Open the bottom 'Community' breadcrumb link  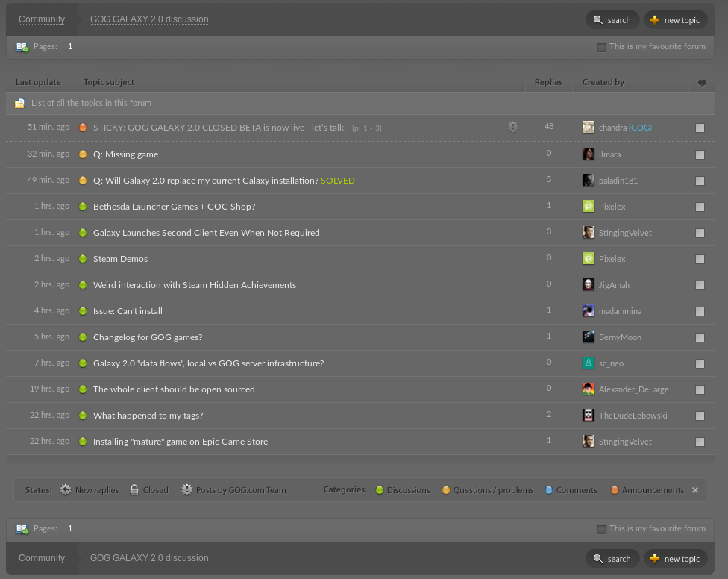(x=42, y=558)
